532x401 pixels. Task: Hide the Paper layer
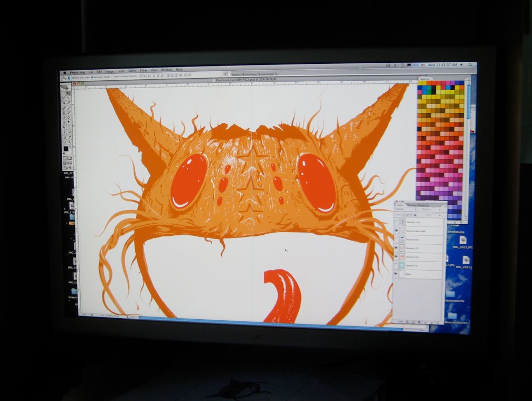click(x=396, y=274)
